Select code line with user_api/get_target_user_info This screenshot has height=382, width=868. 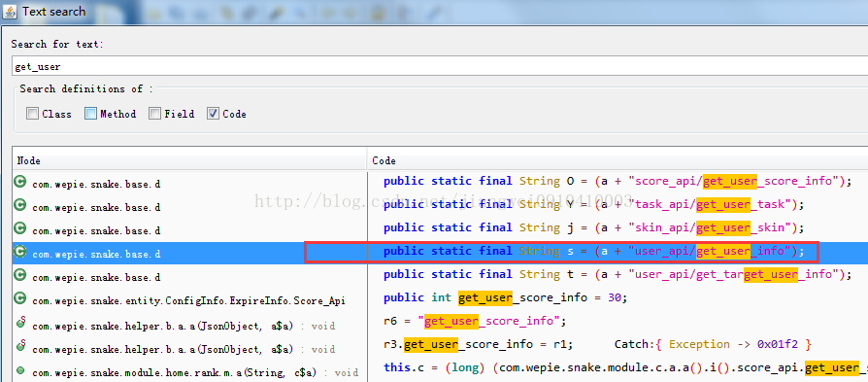point(617,275)
